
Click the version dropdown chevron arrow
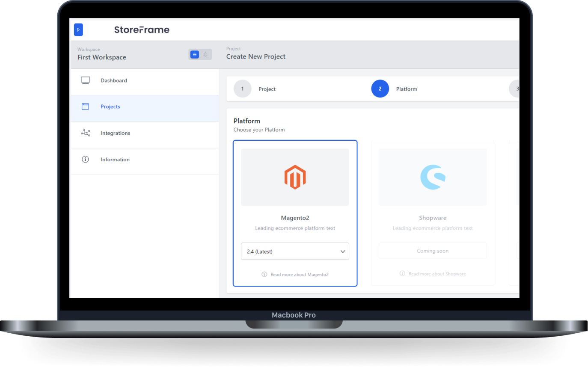point(342,252)
